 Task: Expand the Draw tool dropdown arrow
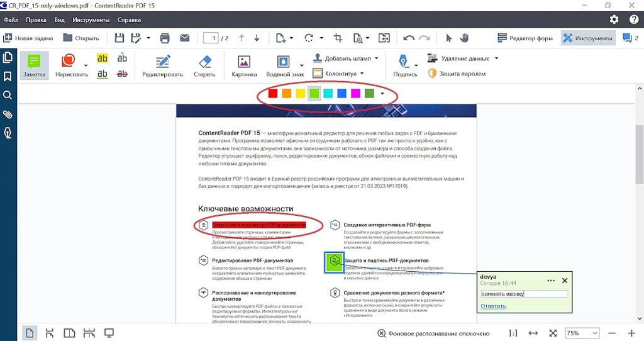(x=86, y=65)
